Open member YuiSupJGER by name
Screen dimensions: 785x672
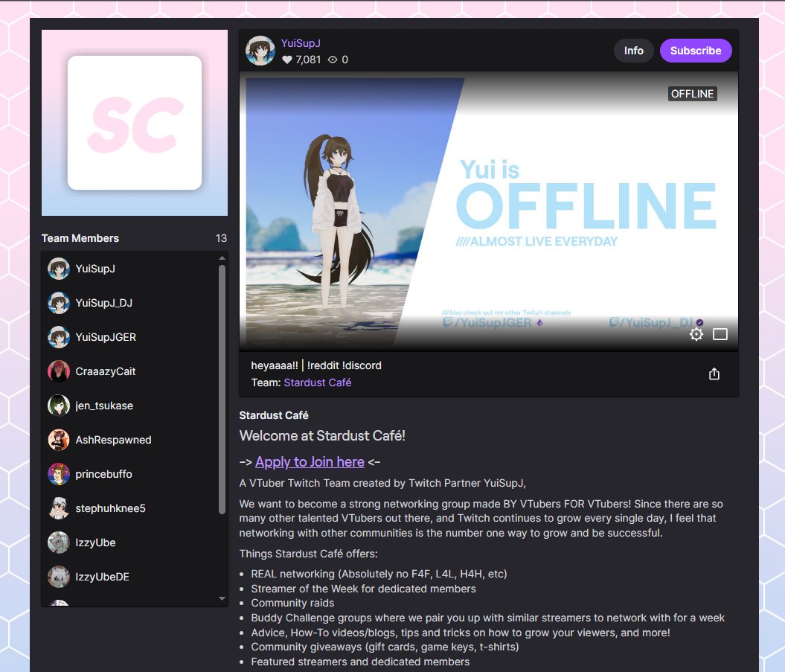coord(106,337)
